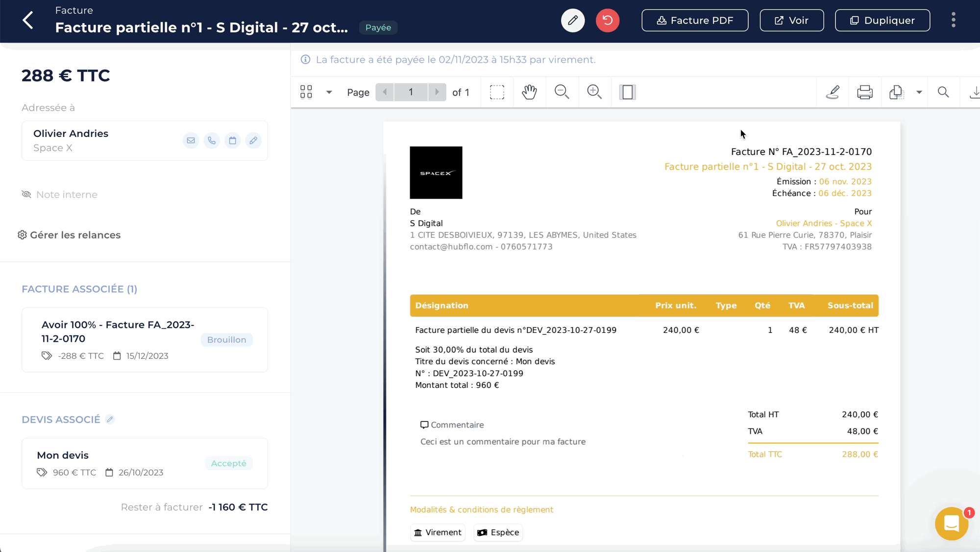Zoom out the PDF viewer
The height and width of the screenshot is (552, 980).
[x=562, y=92]
